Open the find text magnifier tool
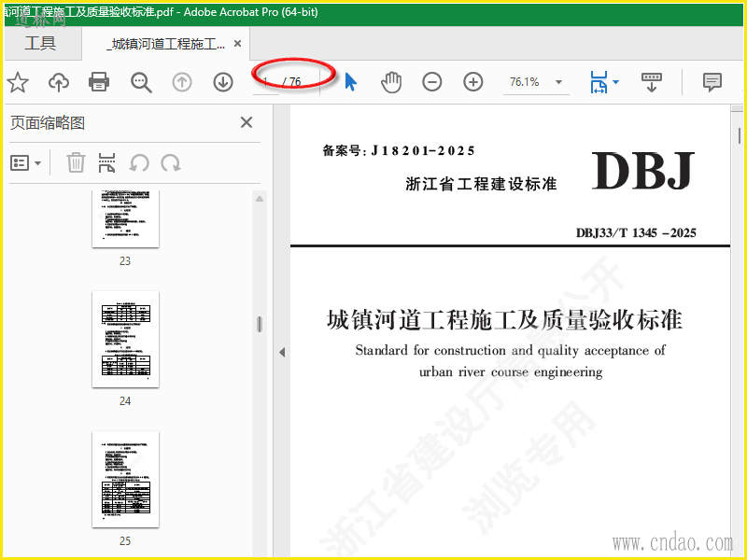Screen dimensions: 747x560 coord(141,82)
